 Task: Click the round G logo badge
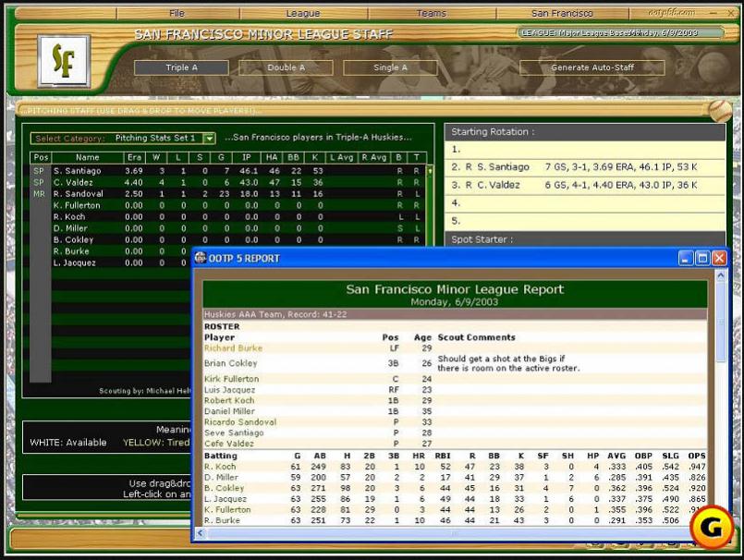click(712, 527)
